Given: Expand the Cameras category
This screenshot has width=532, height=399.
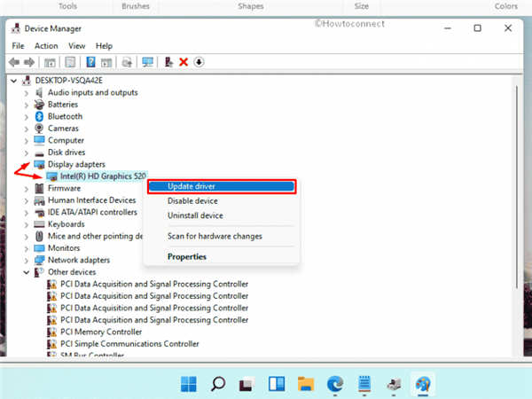Looking at the screenshot, I should coord(27,129).
